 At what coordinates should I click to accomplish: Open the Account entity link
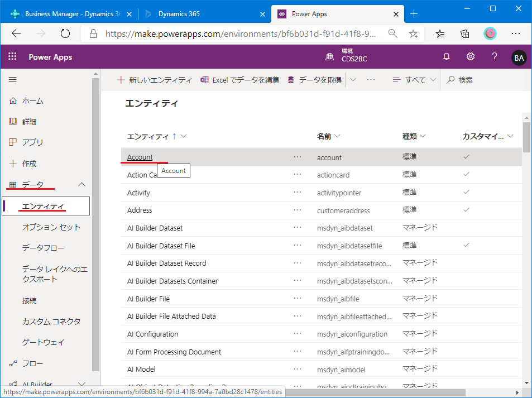click(140, 157)
